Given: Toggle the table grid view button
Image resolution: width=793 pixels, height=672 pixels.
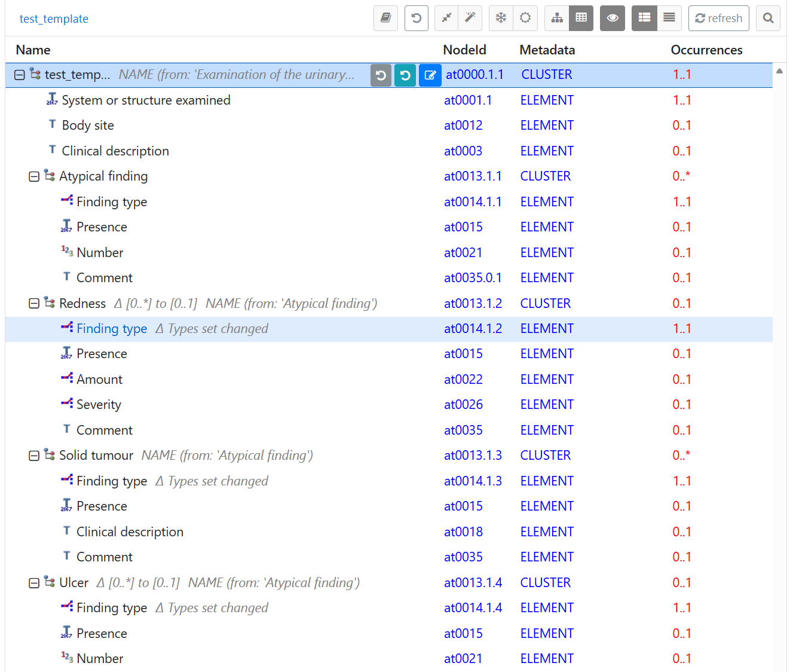Looking at the screenshot, I should [581, 18].
